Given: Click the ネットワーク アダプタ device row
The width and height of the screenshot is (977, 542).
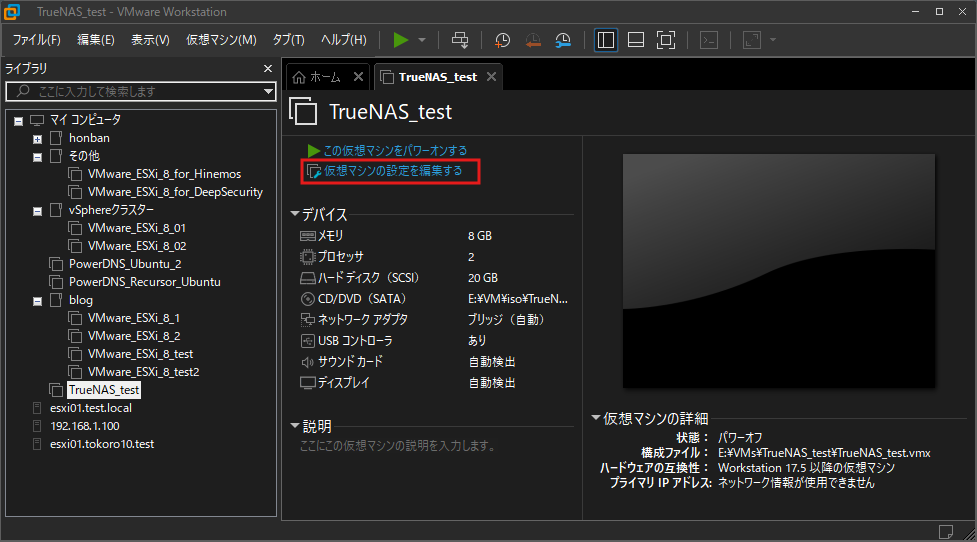Looking at the screenshot, I should [x=434, y=320].
